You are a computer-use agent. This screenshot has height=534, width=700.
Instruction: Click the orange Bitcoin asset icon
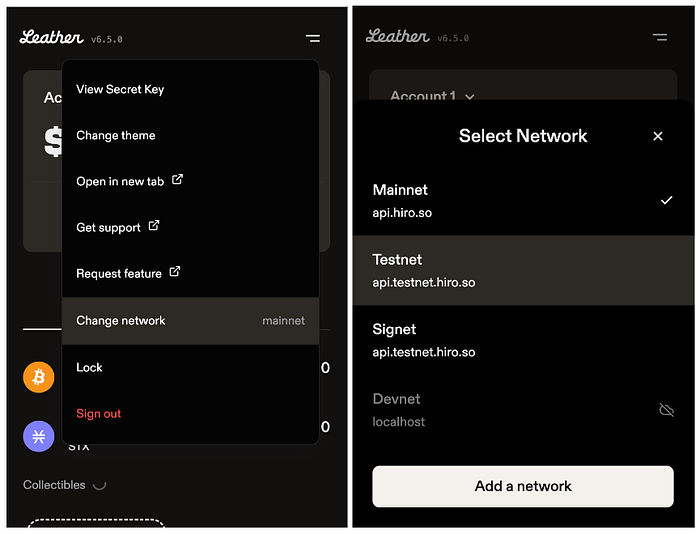pyautogui.click(x=39, y=377)
